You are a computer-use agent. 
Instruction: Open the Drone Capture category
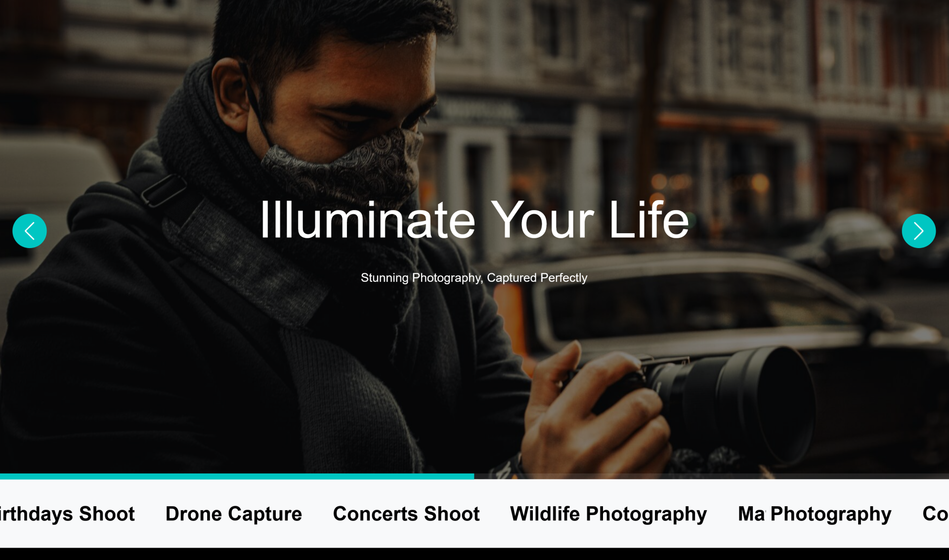234,514
